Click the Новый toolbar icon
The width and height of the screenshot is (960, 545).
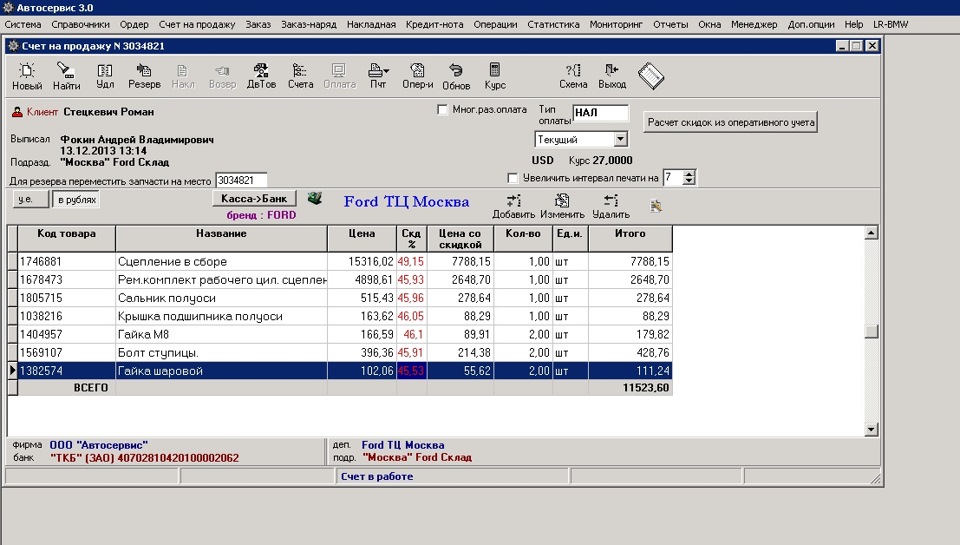(x=27, y=77)
